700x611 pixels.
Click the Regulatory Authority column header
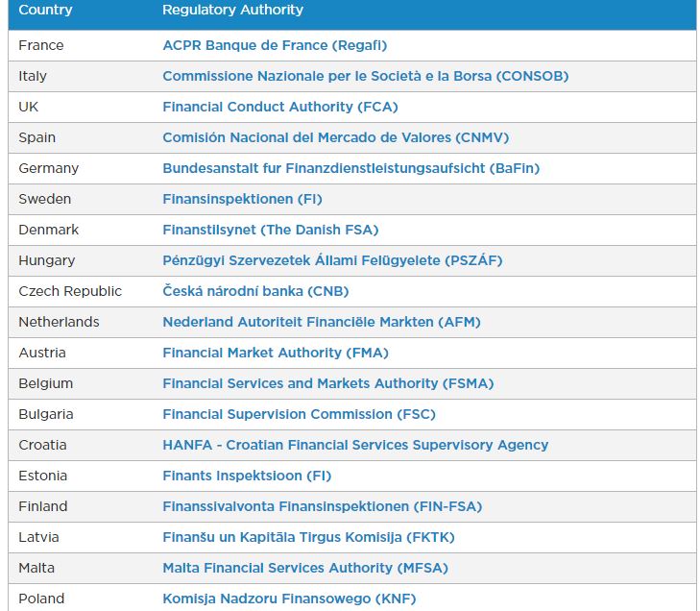tap(232, 10)
